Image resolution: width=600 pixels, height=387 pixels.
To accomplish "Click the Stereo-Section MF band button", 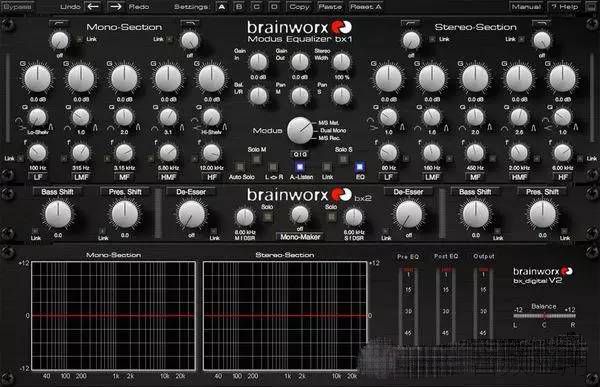I will [475, 177].
